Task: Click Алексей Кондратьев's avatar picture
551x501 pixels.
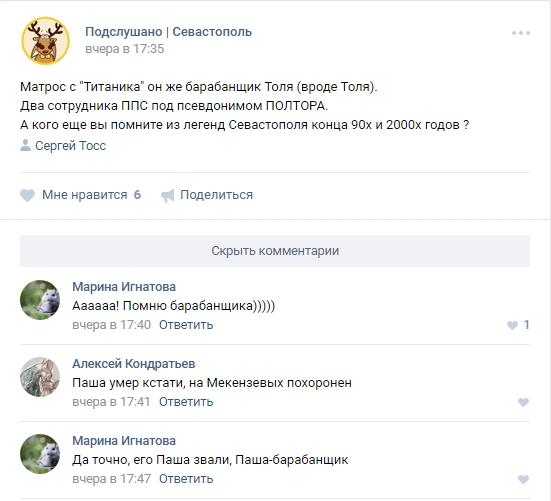Action: coord(40,377)
